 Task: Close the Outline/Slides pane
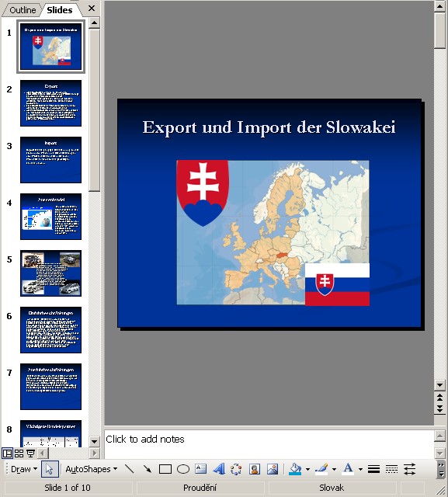(x=92, y=9)
